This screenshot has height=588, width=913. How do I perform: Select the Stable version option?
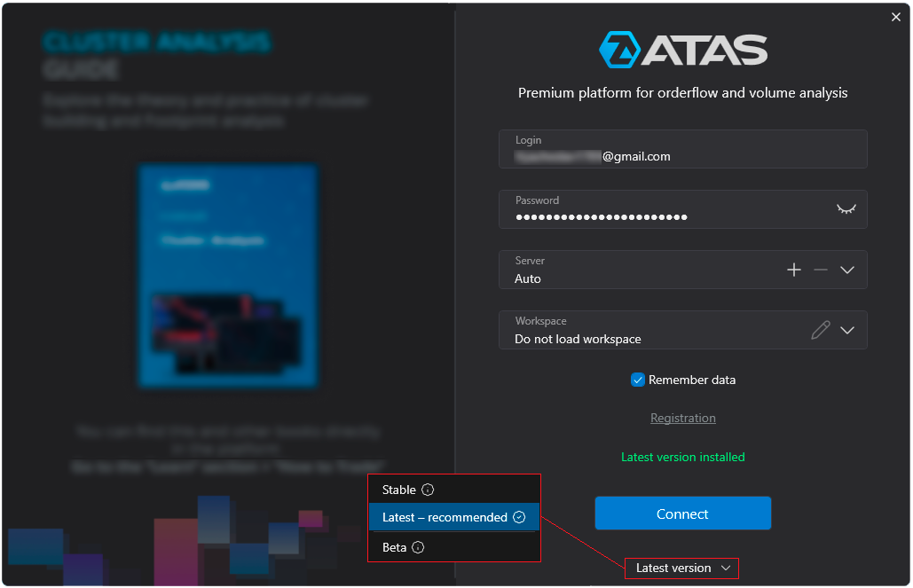pyautogui.click(x=399, y=490)
